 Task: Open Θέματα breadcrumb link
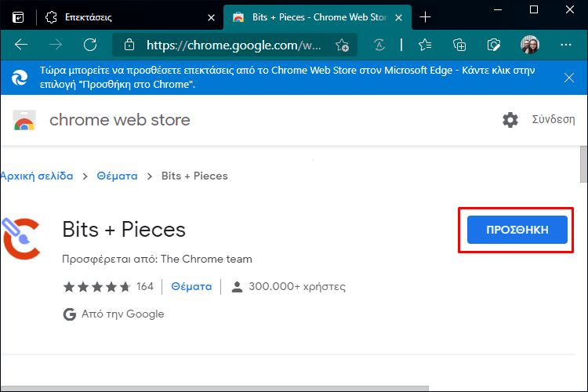click(x=117, y=176)
